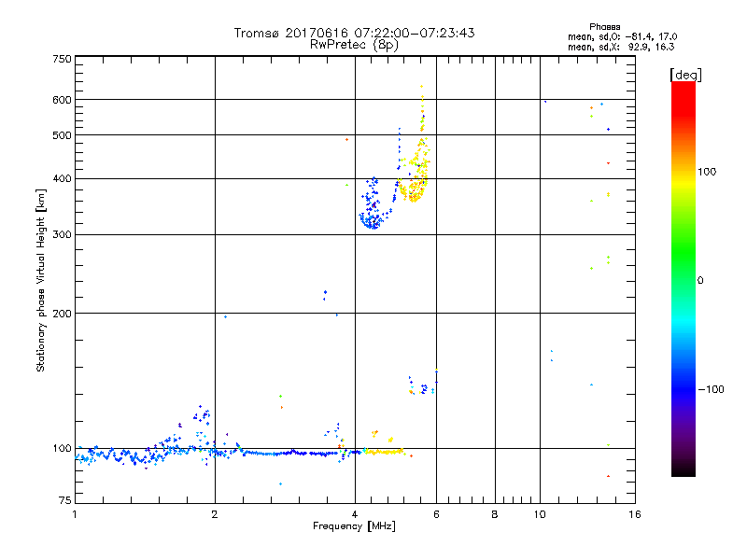
Task: Click the colorbar tick label '0'
Action: [700, 281]
